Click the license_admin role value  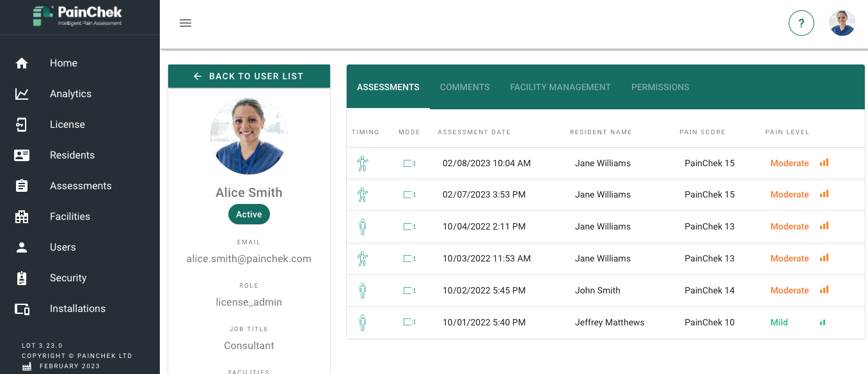[249, 302]
